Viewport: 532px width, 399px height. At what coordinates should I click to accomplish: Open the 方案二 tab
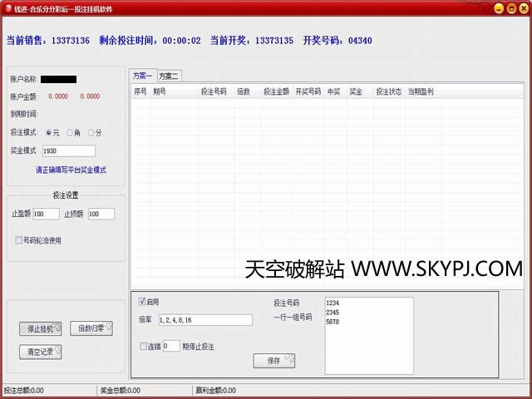(169, 76)
